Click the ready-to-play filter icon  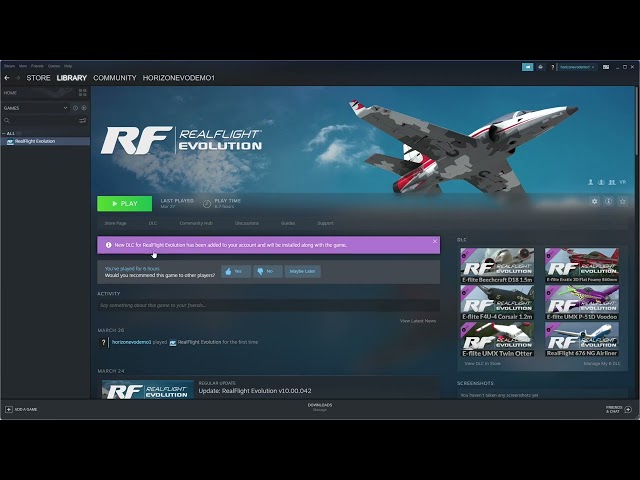click(x=84, y=108)
